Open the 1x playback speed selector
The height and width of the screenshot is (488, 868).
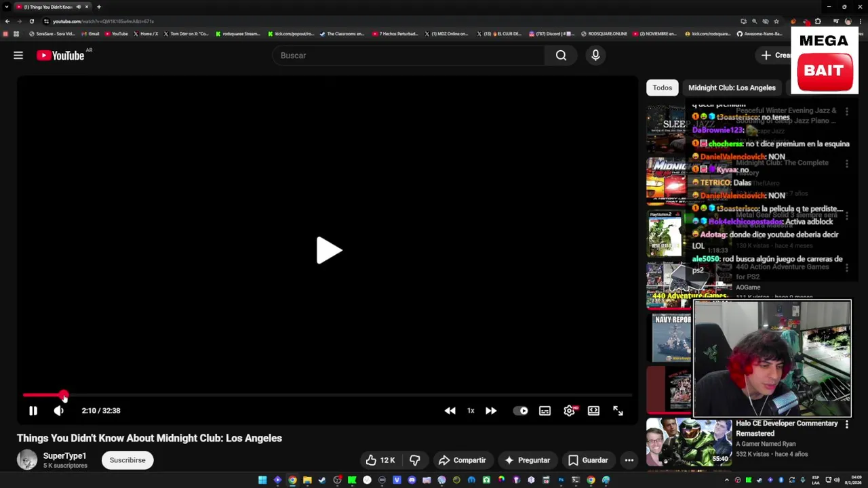pyautogui.click(x=471, y=411)
